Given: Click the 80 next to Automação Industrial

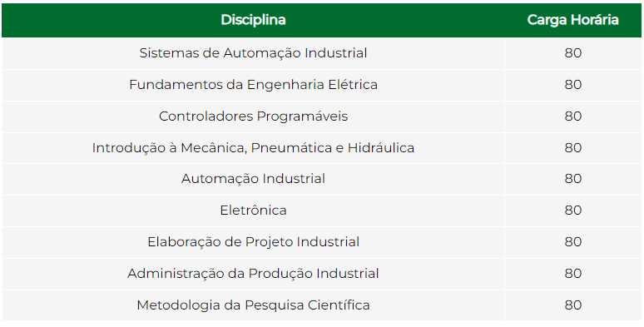Looking at the screenshot, I should tap(573, 179).
